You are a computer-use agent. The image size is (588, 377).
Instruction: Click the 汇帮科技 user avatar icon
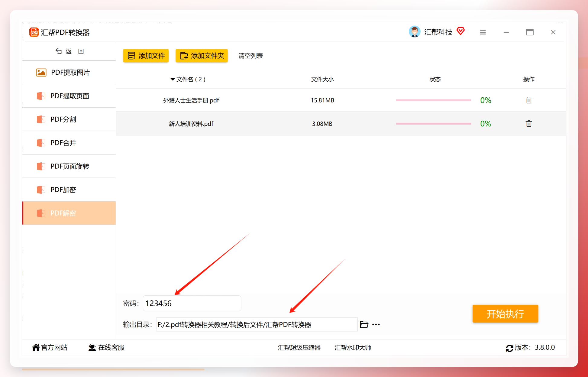tap(414, 32)
